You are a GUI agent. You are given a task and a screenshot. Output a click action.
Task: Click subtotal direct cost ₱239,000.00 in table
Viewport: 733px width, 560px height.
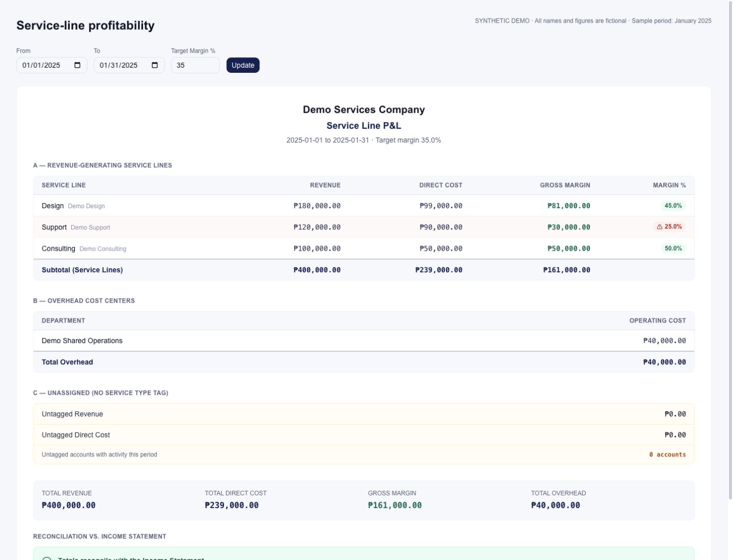[439, 270]
